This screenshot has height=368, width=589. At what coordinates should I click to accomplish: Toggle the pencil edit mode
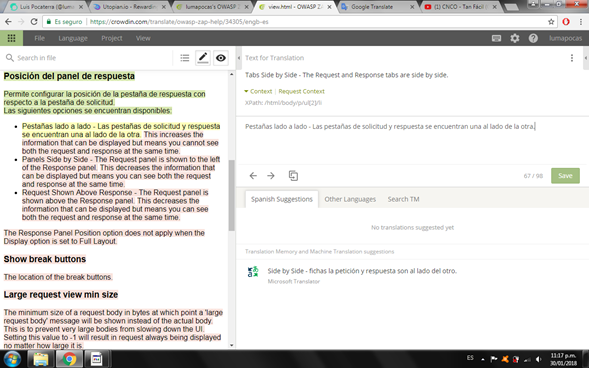203,58
